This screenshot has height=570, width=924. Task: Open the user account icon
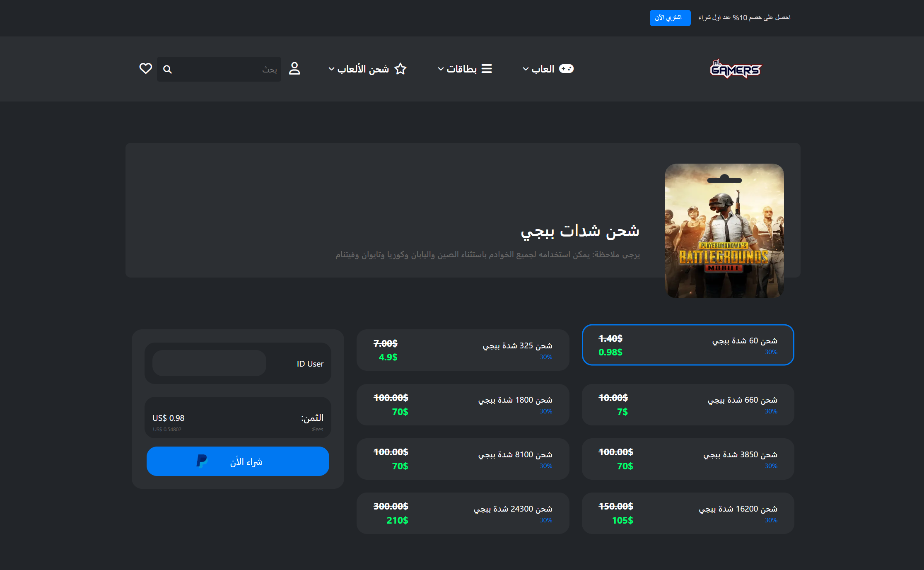[x=294, y=68]
